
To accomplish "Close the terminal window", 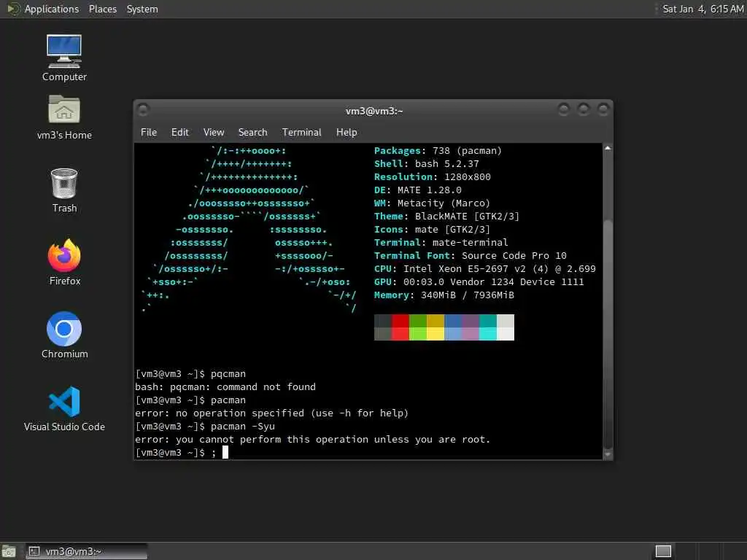I will pyautogui.click(x=603, y=110).
